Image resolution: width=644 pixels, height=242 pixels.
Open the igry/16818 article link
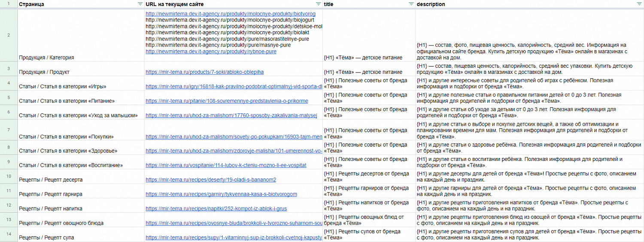(234, 87)
